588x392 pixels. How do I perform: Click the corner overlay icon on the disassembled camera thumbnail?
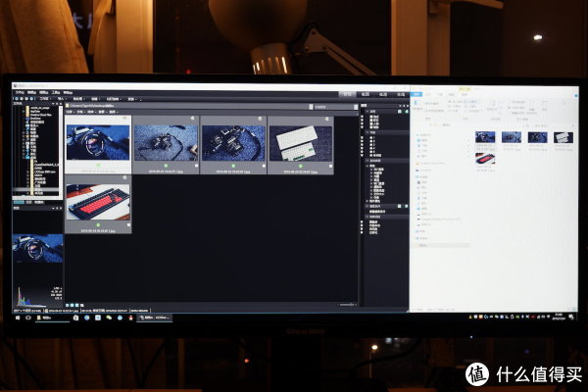pos(260,119)
